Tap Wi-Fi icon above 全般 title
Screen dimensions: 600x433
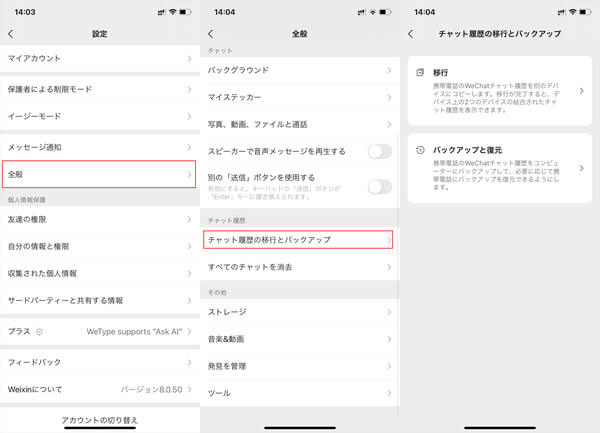pos(373,12)
